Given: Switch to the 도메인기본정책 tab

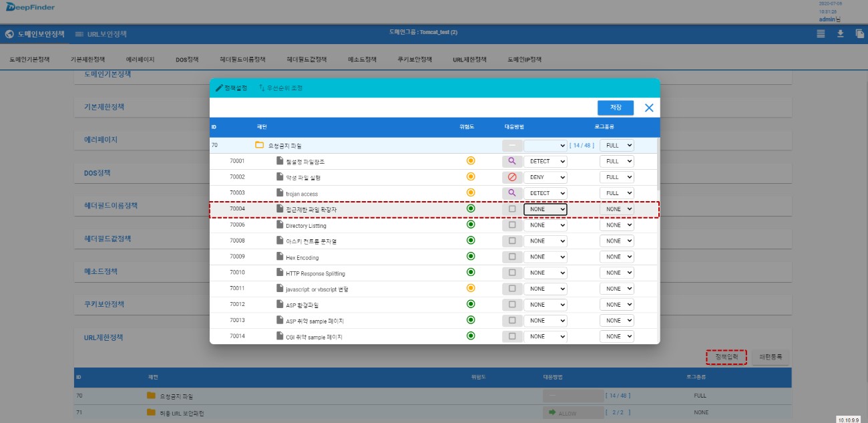Looking at the screenshot, I should 29,59.
